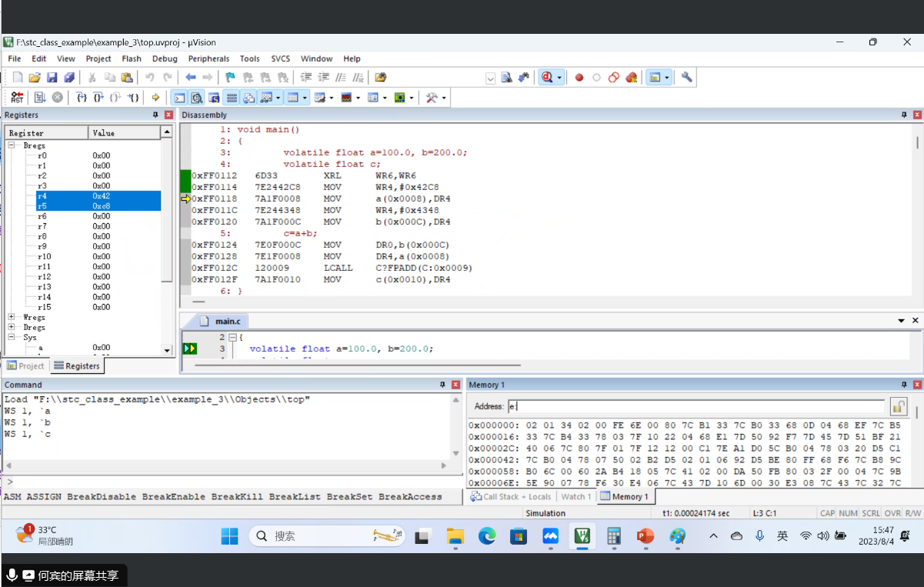Click the Incremental Find binoculars icon

tap(523, 78)
